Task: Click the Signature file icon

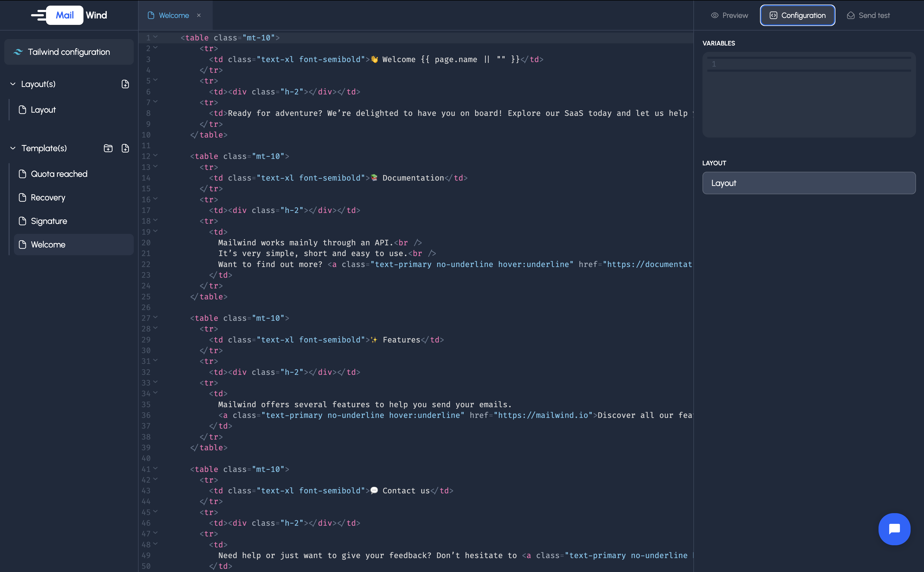Action: (x=22, y=221)
